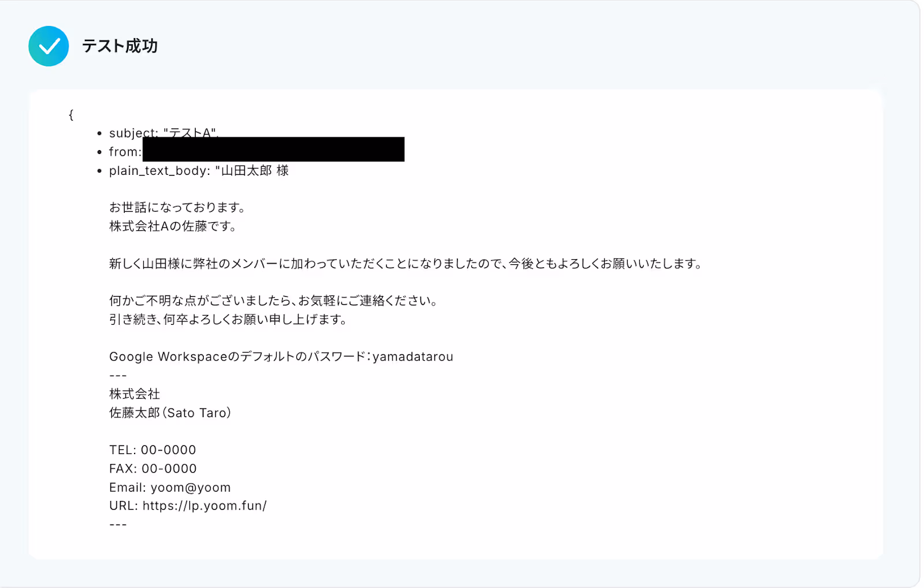The width and height of the screenshot is (924, 588).
Task: Click the FAX: 00-0000 line
Action: pos(153,469)
